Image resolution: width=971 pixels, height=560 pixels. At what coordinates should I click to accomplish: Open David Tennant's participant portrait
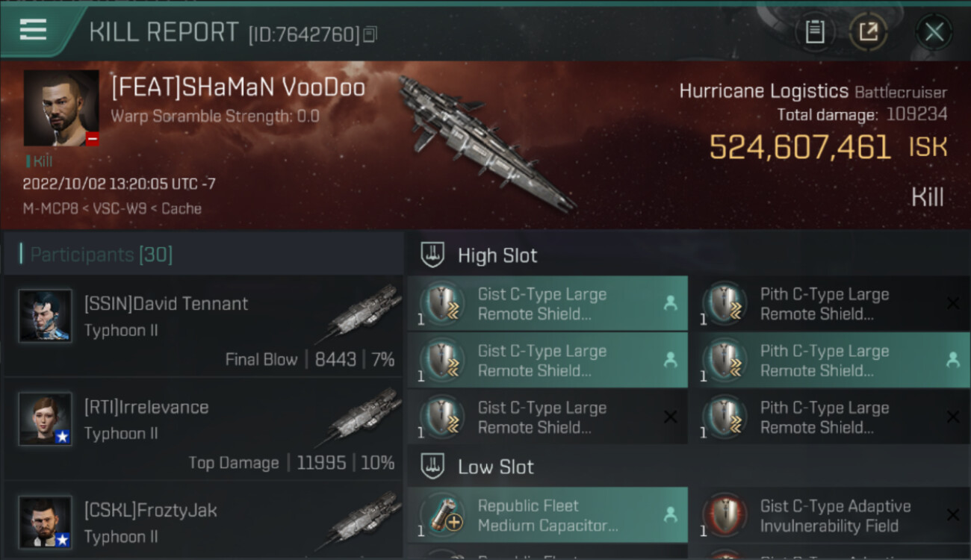(x=46, y=316)
